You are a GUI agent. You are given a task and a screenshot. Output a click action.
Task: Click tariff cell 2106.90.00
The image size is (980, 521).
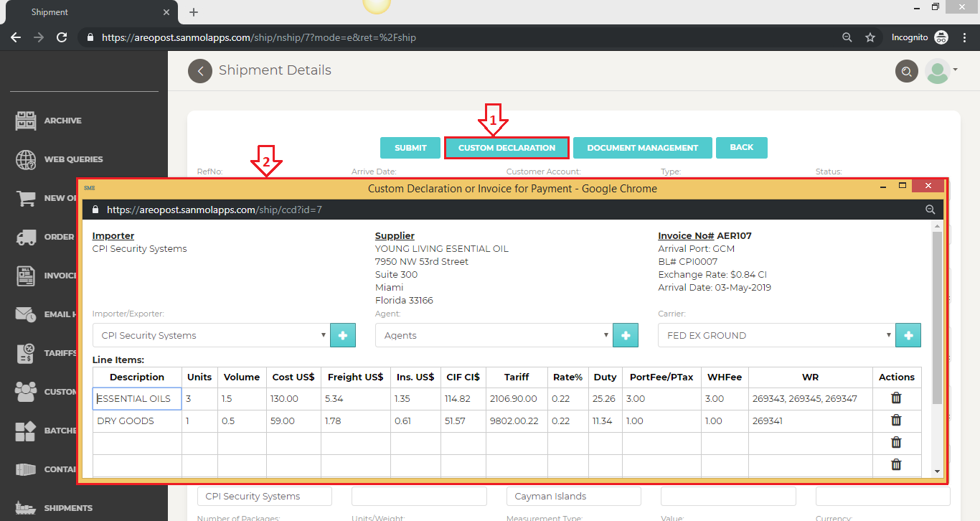click(517, 398)
